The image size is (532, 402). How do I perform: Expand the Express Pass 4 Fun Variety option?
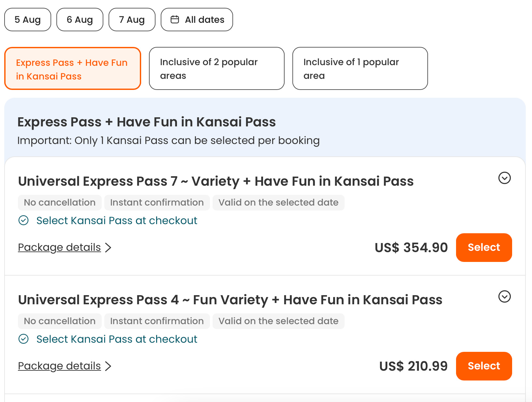click(x=504, y=297)
